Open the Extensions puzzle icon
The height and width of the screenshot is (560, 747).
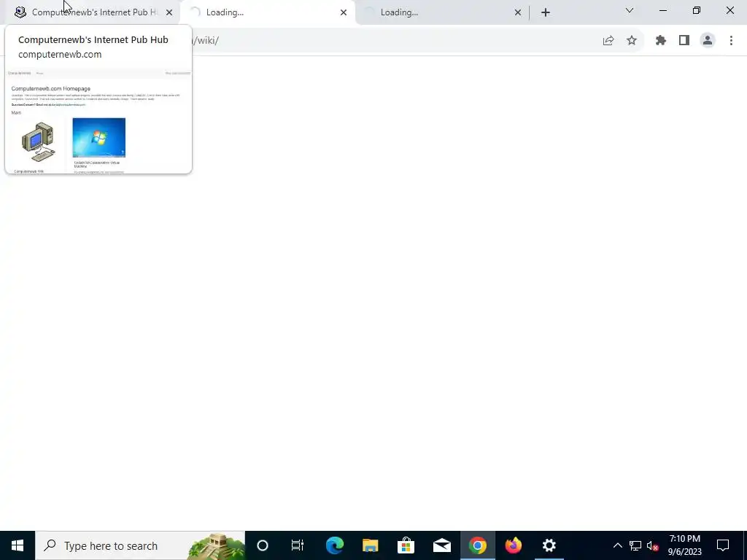coord(661,41)
